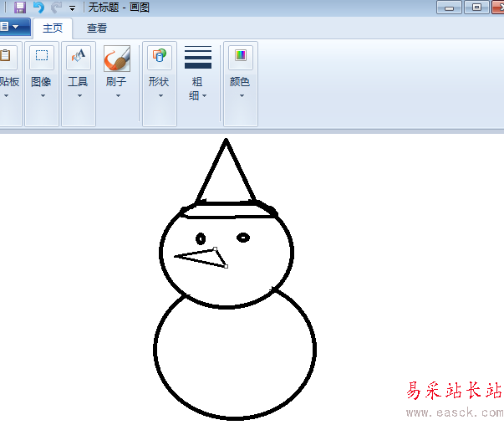Click the Save floppy disk icon
The height and width of the screenshot is (425, 504).
(x=20, y=7)
